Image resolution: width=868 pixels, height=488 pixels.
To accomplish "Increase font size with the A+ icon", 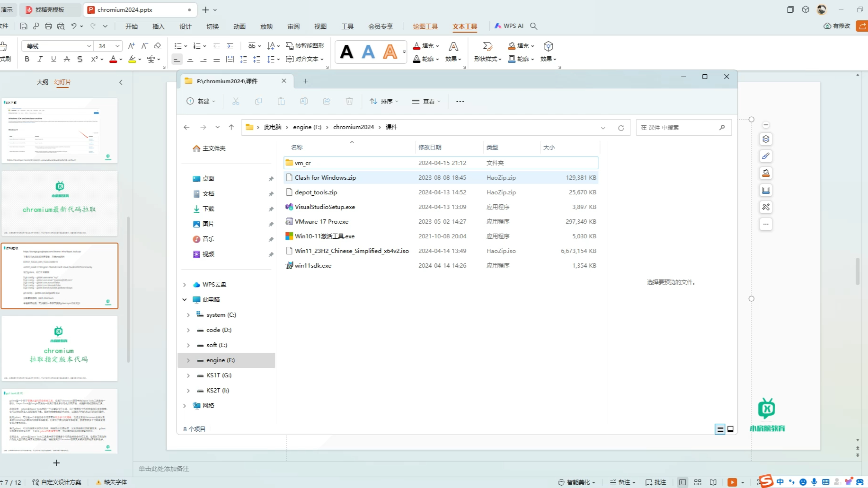I will click(132, 46).
